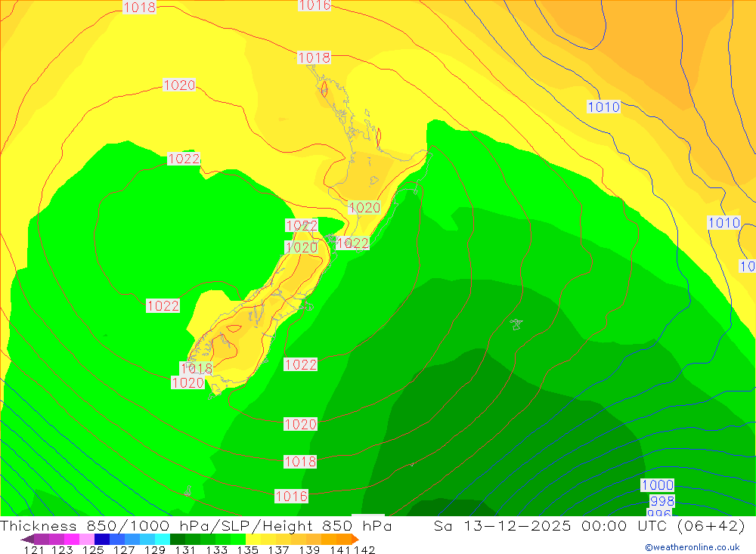Click the red 1018 label above bottom 1016
The width and height of the screenshot is (756, 554).
point(300,462)
